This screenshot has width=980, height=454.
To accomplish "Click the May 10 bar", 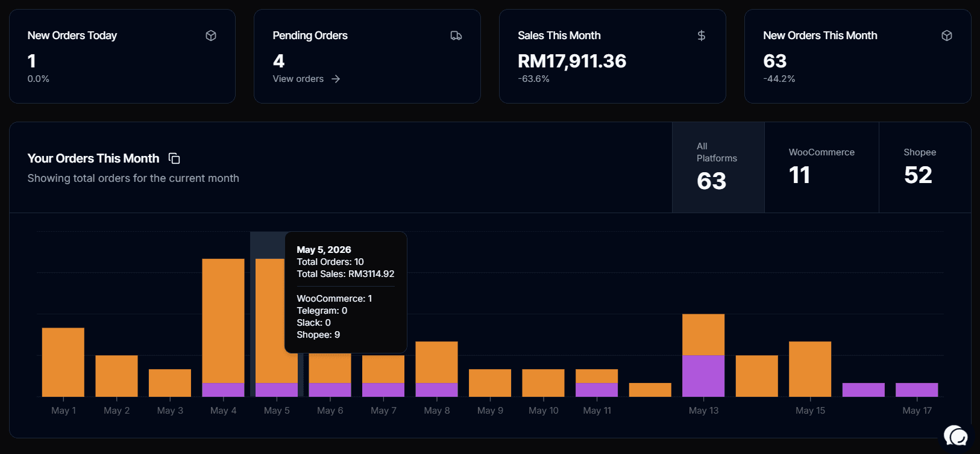I will coord(543,383).
